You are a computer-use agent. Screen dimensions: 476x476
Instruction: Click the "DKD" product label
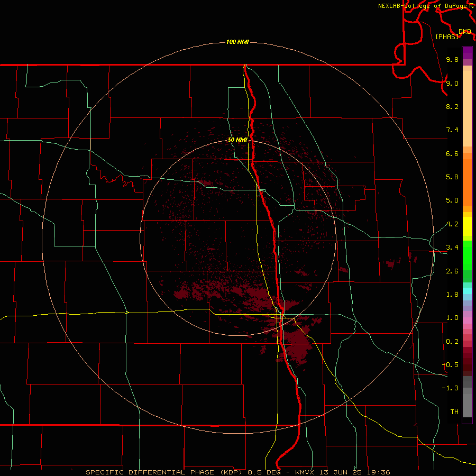click(465, 31)
